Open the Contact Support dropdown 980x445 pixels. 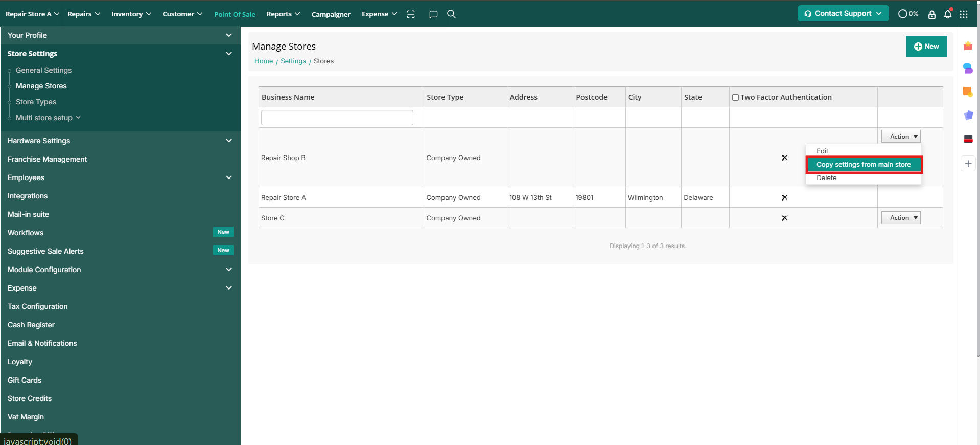(x=843, y=13)
